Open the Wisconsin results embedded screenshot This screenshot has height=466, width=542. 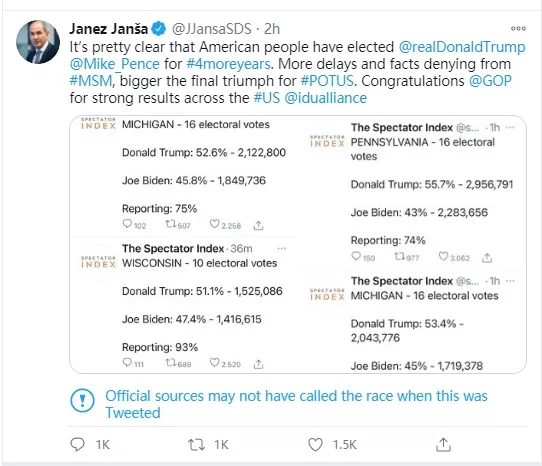[183, 306]
